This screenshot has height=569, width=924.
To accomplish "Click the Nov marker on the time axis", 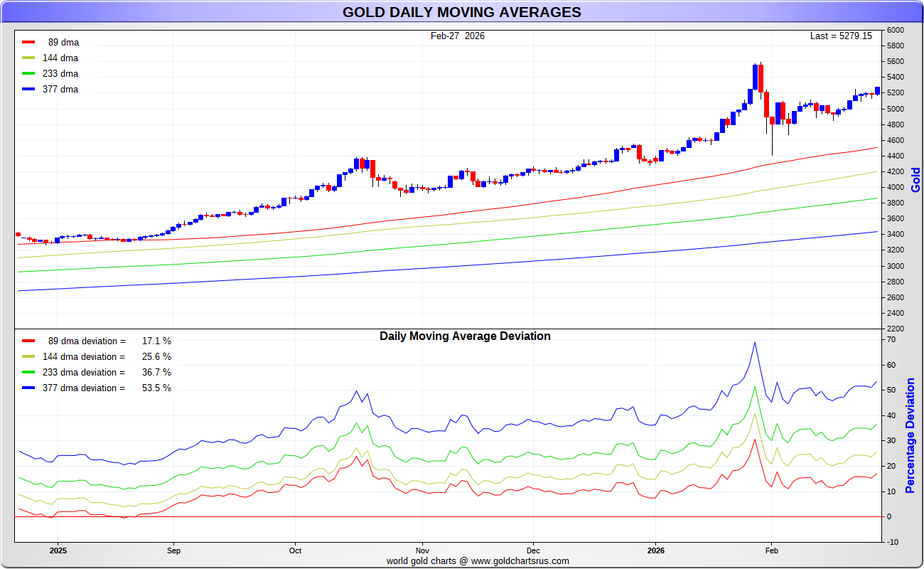I will (x=422, y=550).
